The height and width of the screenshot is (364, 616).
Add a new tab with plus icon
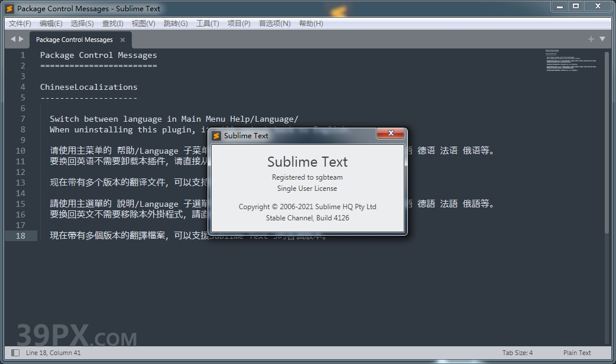click(591, 39)
